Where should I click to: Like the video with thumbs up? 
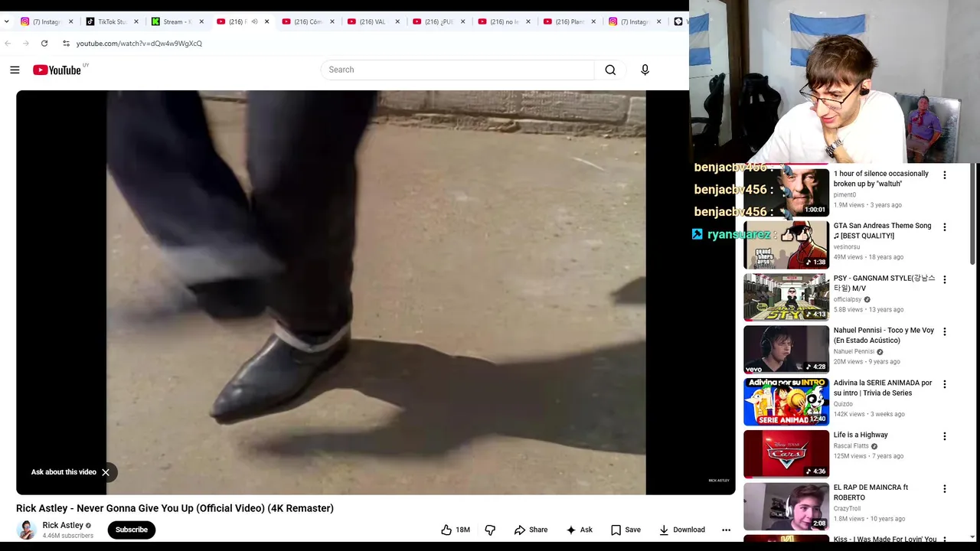(456, 530)
